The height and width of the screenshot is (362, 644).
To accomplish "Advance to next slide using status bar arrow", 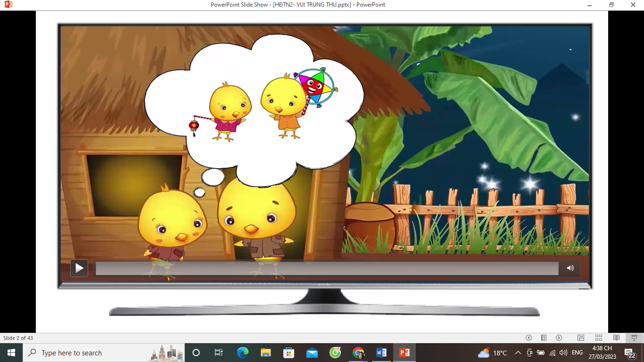I will click(559, 338).
